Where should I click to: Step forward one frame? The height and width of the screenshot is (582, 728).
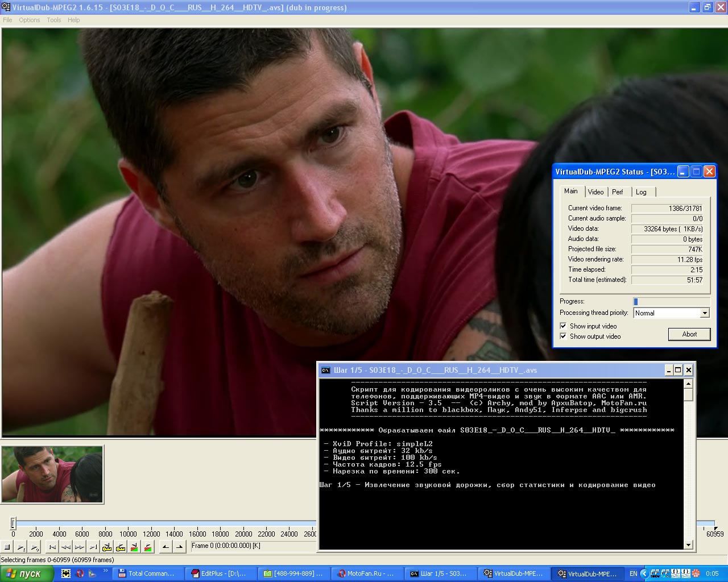tap(80, 547)
